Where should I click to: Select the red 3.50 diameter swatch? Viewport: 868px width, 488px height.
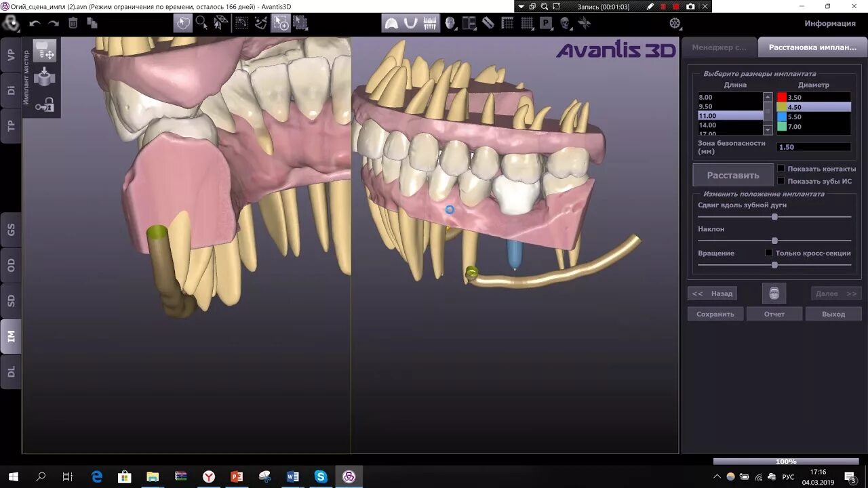781,98
